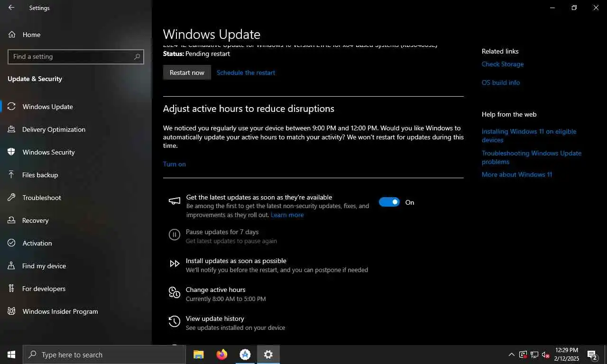The image size is (607, 364).
Task: Click the taskbar Type here to search box
Action: [104, 355]
